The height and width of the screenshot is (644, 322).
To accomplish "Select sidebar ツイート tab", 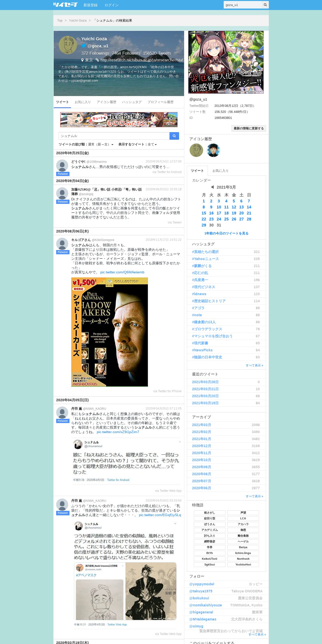I will [x=197, y=171].
